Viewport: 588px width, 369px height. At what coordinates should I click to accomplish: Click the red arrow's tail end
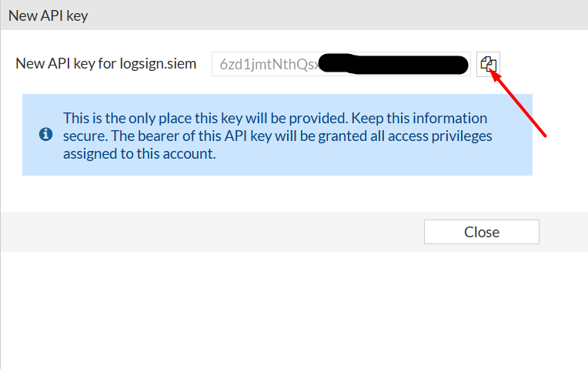coord(544,135)
